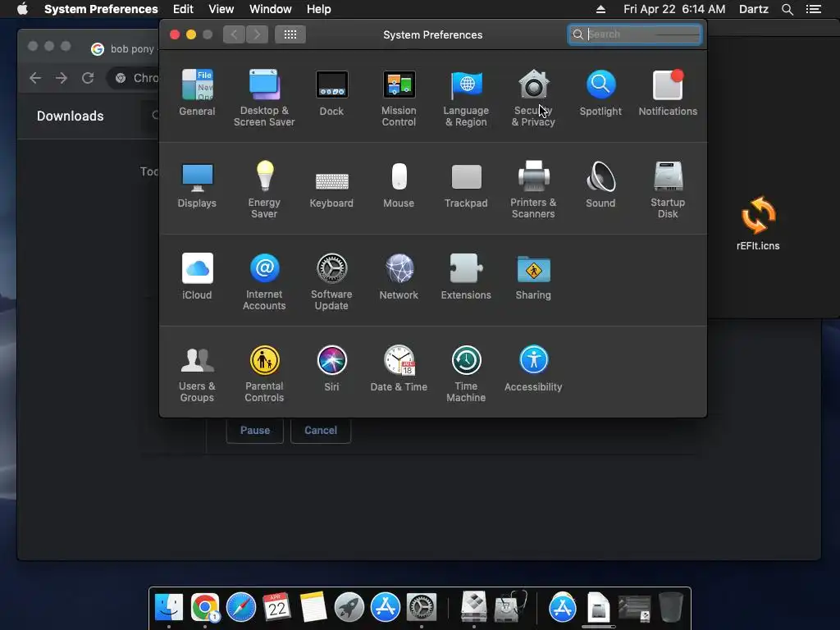Open Boot Camp Assistant from the Dock
This screenshot has width=840, height=630.
click(474, 608)
